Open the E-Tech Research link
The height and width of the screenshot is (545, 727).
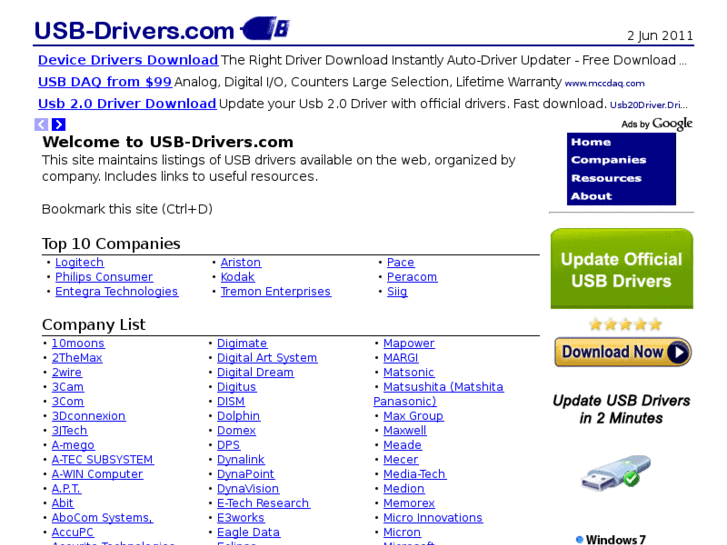(x=263, y=503)
